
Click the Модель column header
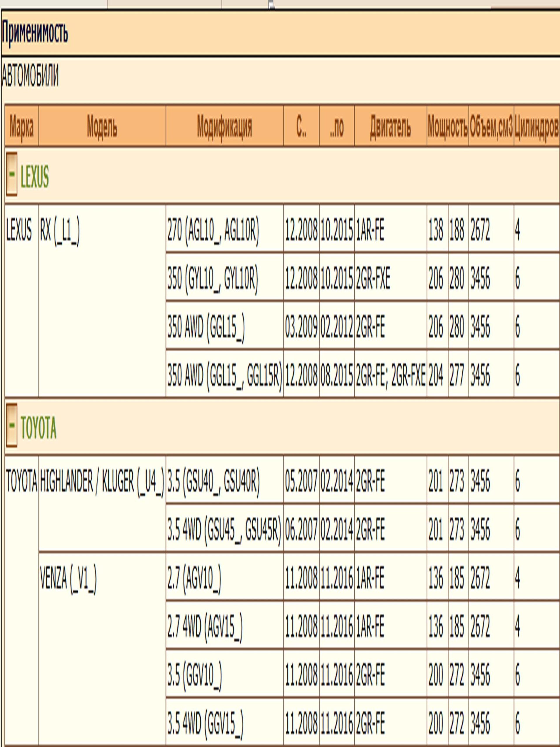[x=102, y=127]
